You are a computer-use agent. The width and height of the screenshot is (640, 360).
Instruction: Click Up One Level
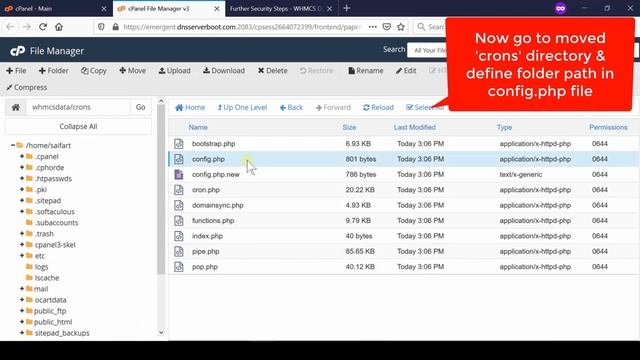242,108
